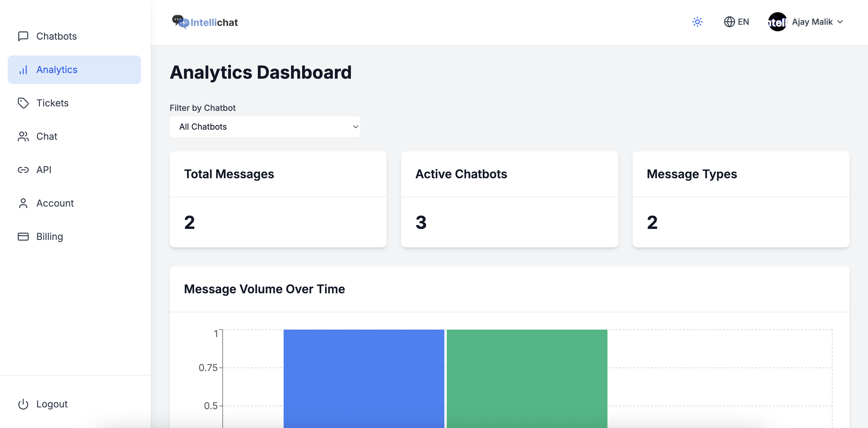Open the EN language selector
868x428 pixels.
click(736, 22)
